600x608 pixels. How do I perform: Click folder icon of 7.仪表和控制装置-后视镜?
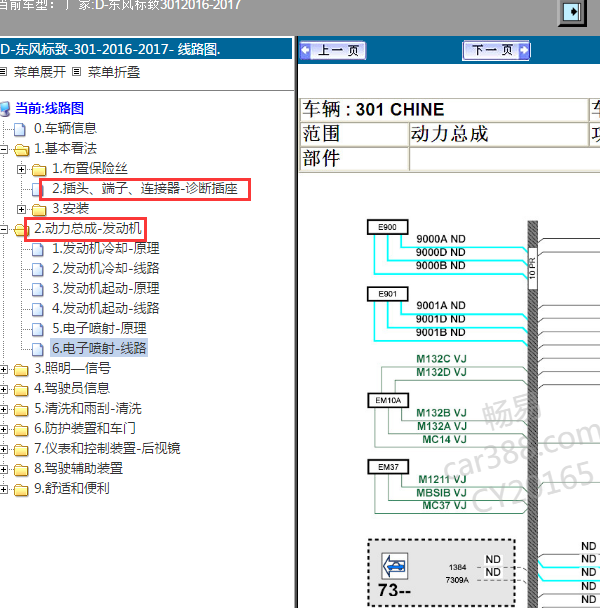click(x=21, y=450)
